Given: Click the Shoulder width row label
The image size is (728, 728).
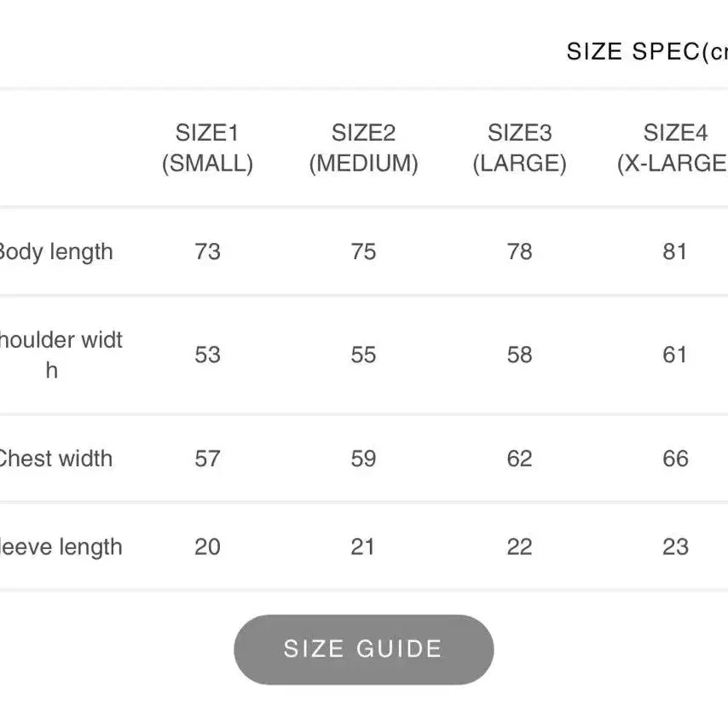Looking at the screenshot, I should (x=61, y=355).
